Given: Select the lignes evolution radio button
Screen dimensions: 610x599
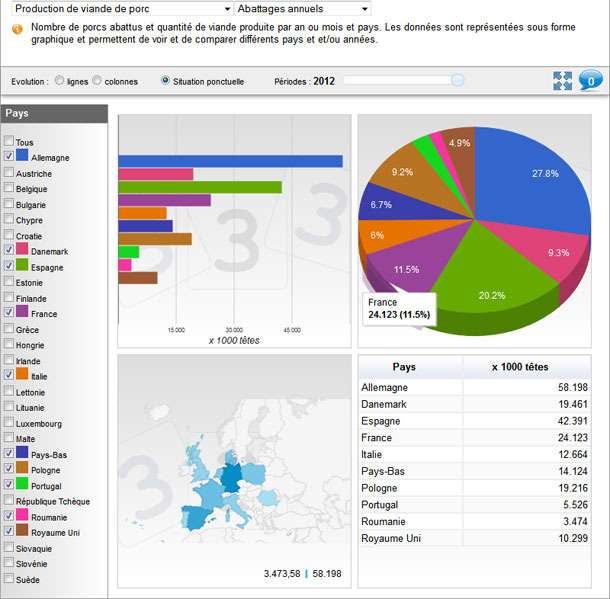Looking at the screenshot, I should (60, 81).
